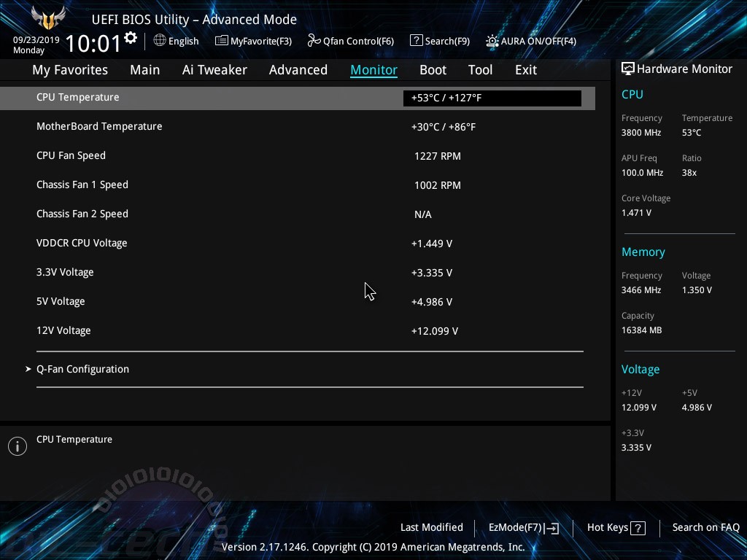Screen dimensions: 747x560
Task: Toggle AURA ON/OFF(F4)
Action: point(531,41)
